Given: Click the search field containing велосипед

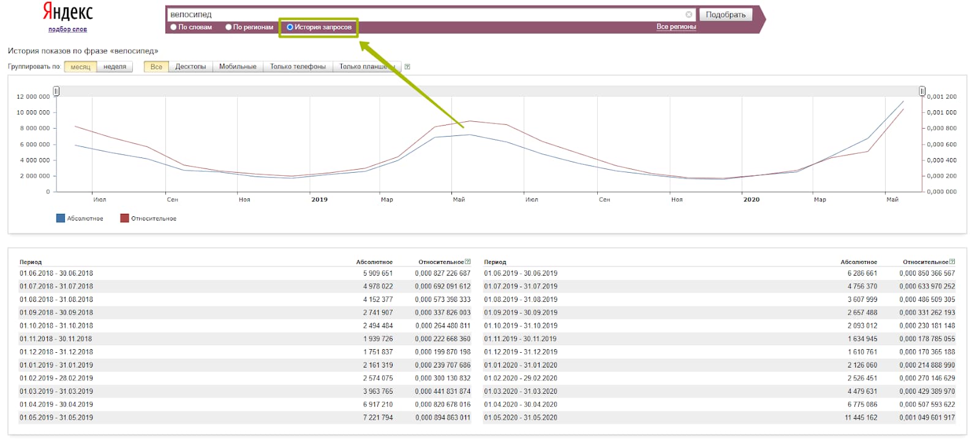Looking at the screenshot, I should tap(423, 15).
